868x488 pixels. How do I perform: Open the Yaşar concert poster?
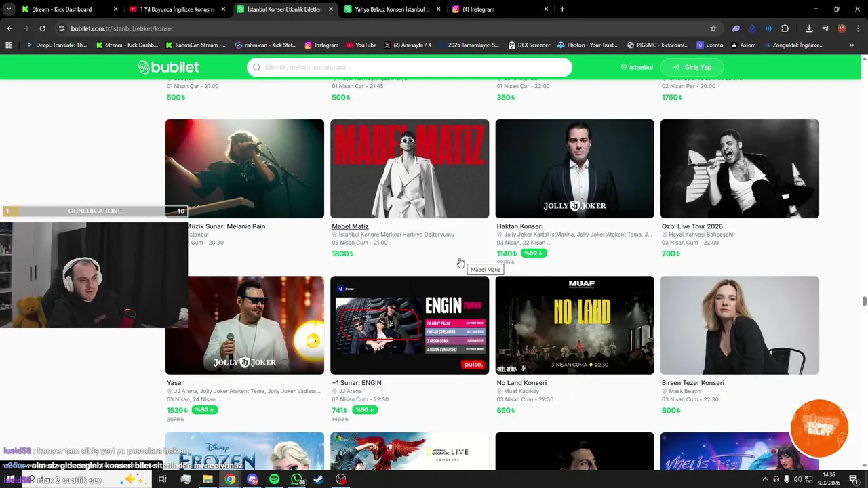pos(245,325)
